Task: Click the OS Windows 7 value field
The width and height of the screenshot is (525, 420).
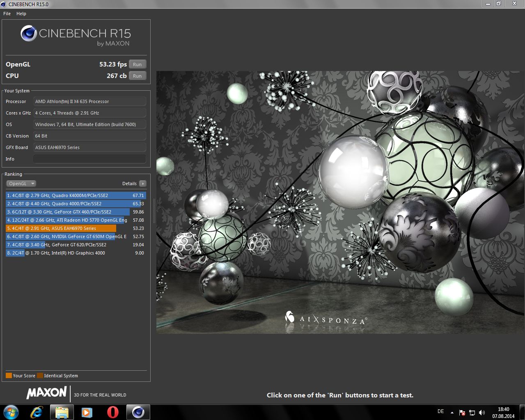Action: [x=89, y=124]
